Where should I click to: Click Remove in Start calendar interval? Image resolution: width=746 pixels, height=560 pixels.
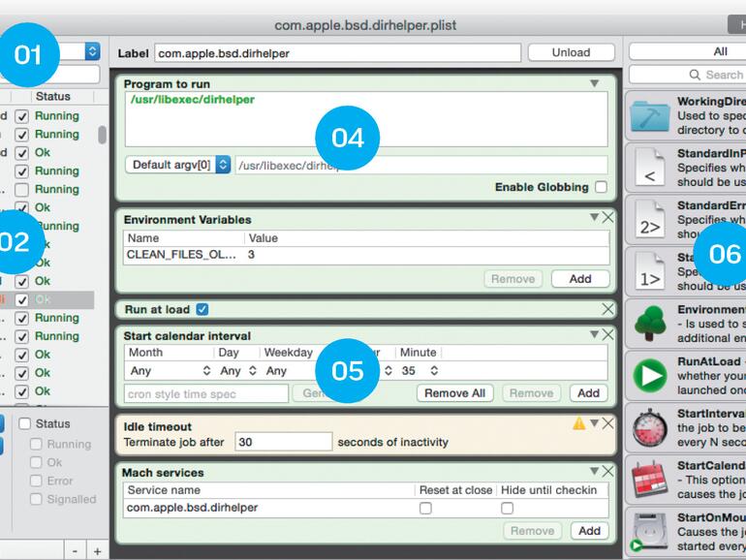click(x=532, y=393)
